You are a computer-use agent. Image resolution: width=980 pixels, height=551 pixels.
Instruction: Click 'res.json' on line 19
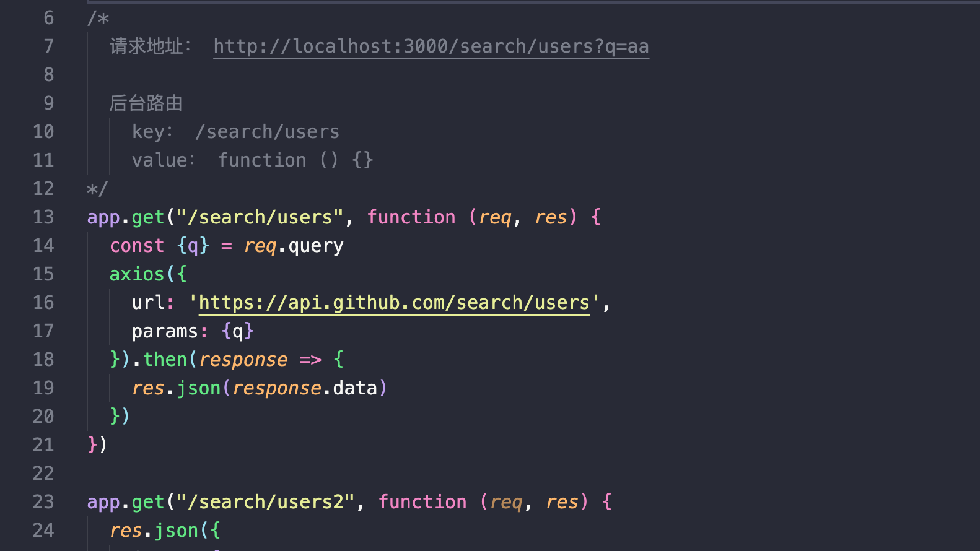click(x=177, y=388)
